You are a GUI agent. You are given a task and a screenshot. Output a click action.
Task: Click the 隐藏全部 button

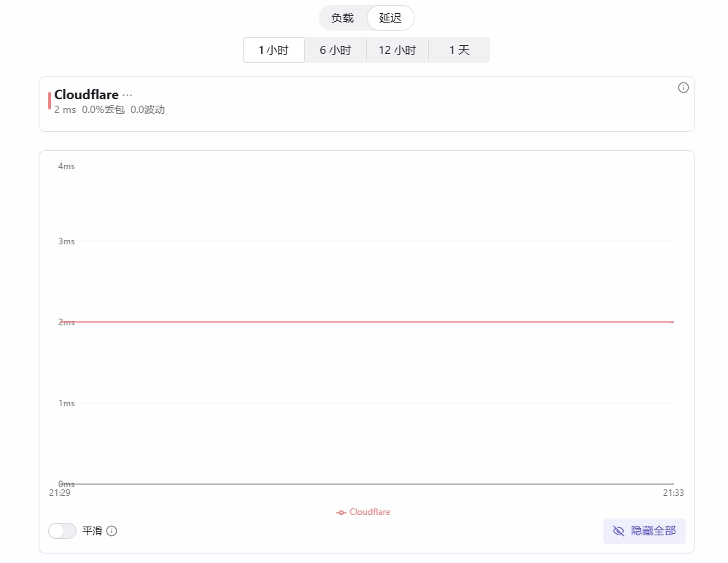[644, 531]
